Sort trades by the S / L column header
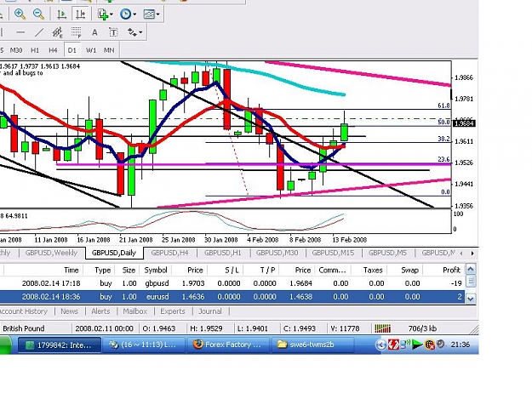 (x=226, y=271)
